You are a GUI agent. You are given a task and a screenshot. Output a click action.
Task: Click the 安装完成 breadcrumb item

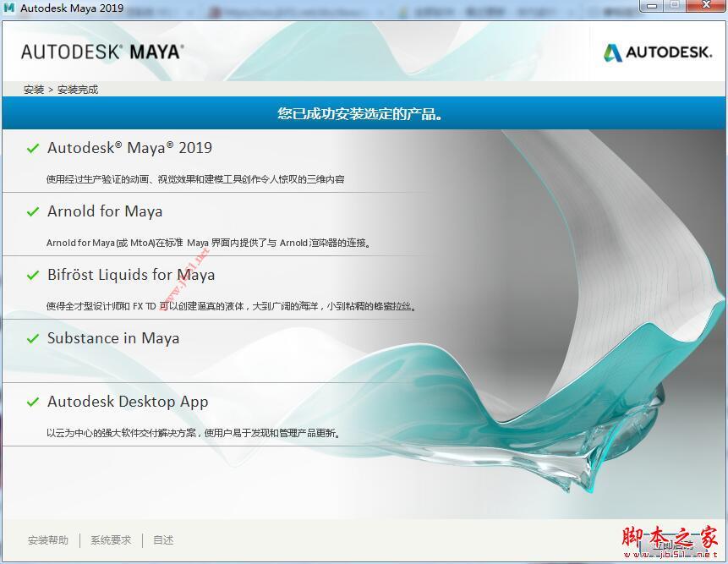pos(78,90)
